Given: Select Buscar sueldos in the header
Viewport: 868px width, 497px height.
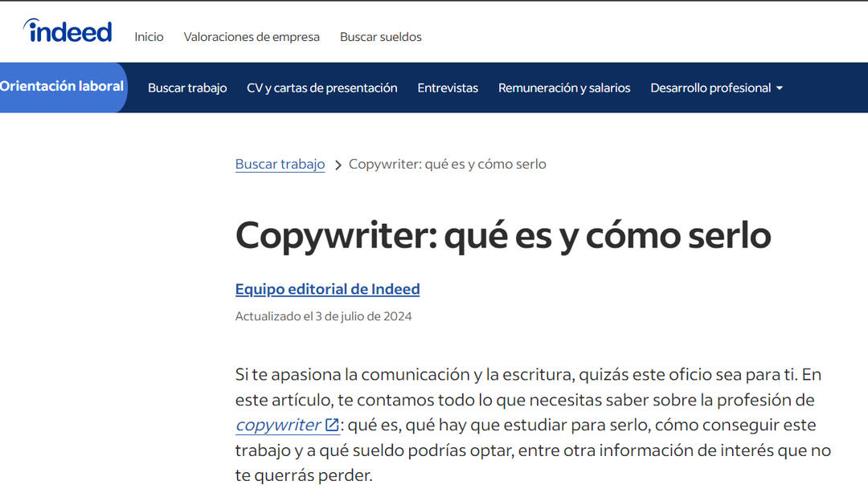Looking at the screenshot, I should point(380,37).
